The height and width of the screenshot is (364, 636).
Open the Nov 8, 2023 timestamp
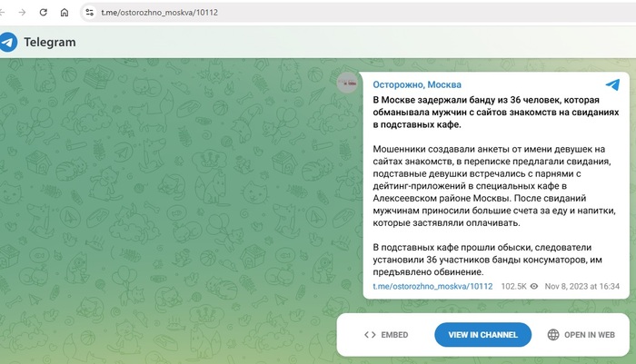coord(581,286)
